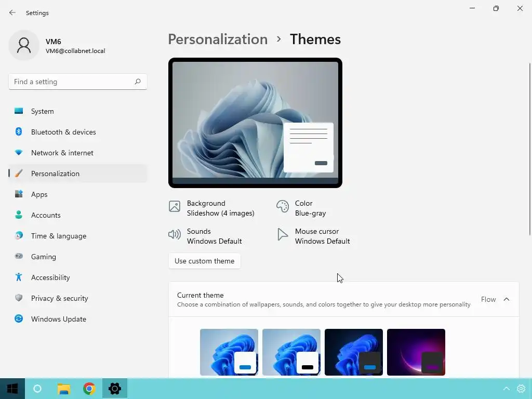Open Accessibility settings
532x399 pixels.
[x=78, y=277]
